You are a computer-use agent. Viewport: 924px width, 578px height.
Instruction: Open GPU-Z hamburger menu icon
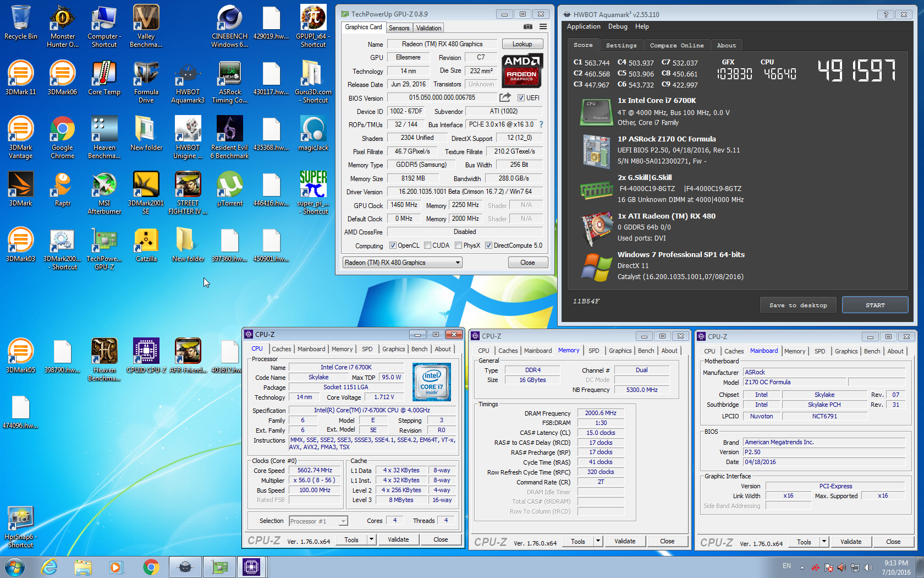click(x=543, y=27)
